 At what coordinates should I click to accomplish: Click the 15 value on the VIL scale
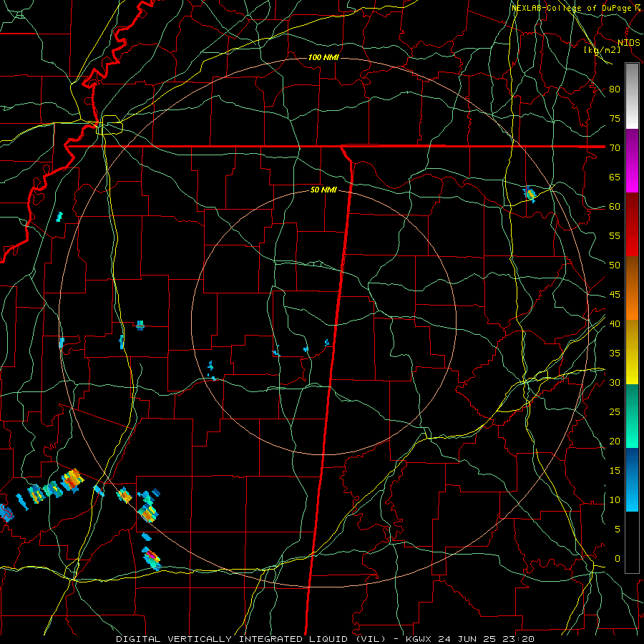pos(615,470)
